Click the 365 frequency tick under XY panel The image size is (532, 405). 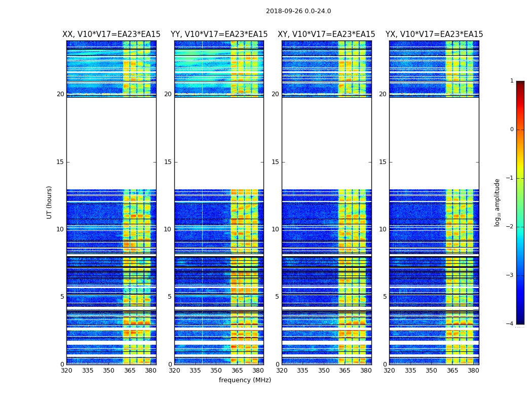coord(345,371)
